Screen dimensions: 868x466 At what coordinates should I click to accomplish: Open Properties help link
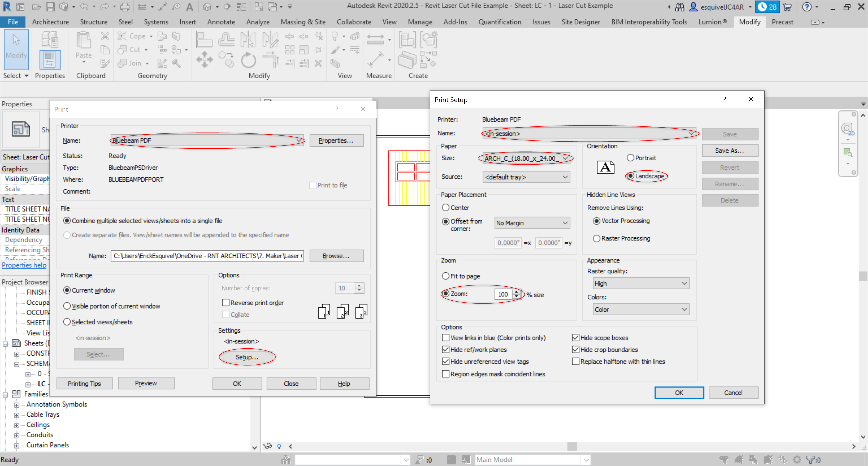24,265
